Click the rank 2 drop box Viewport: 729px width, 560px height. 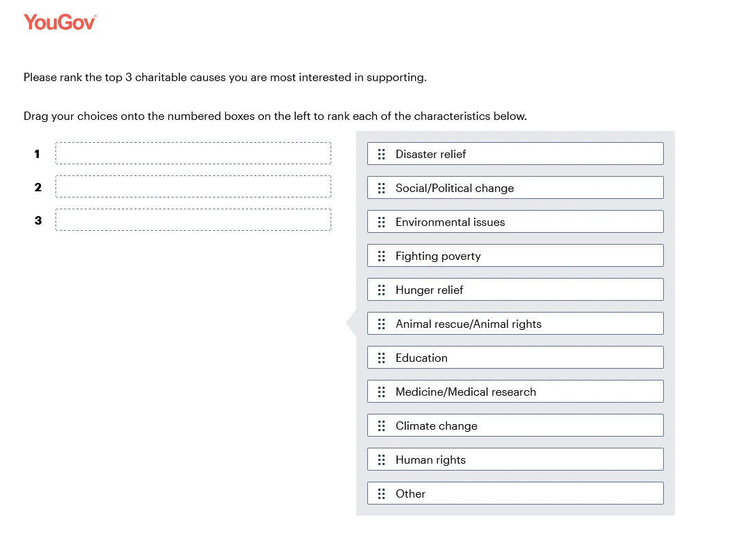[x=193, y=186]
